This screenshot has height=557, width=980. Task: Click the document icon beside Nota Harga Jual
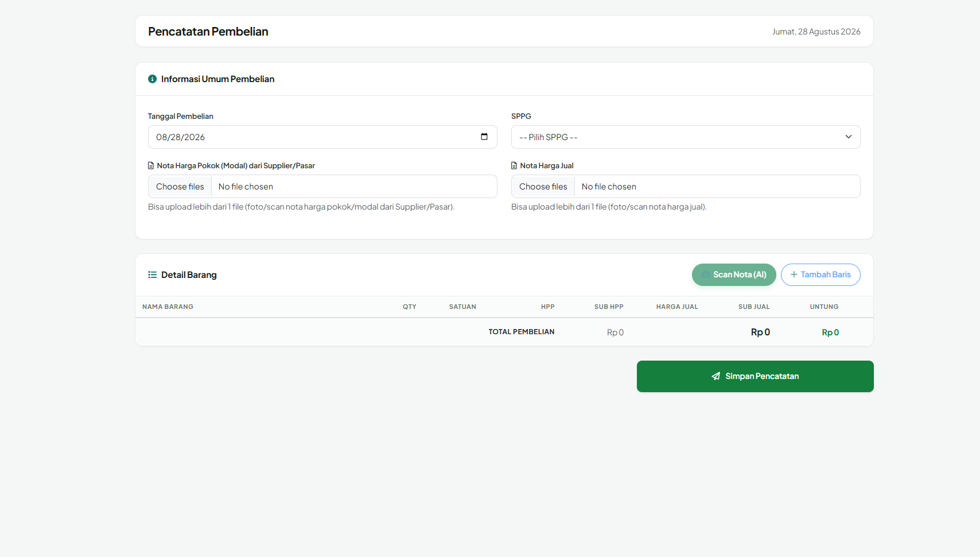[x=514, y=165]
